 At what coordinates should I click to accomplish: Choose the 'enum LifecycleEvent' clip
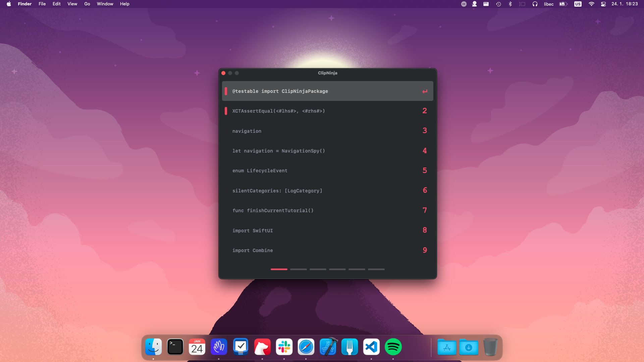tap(327, 171)
